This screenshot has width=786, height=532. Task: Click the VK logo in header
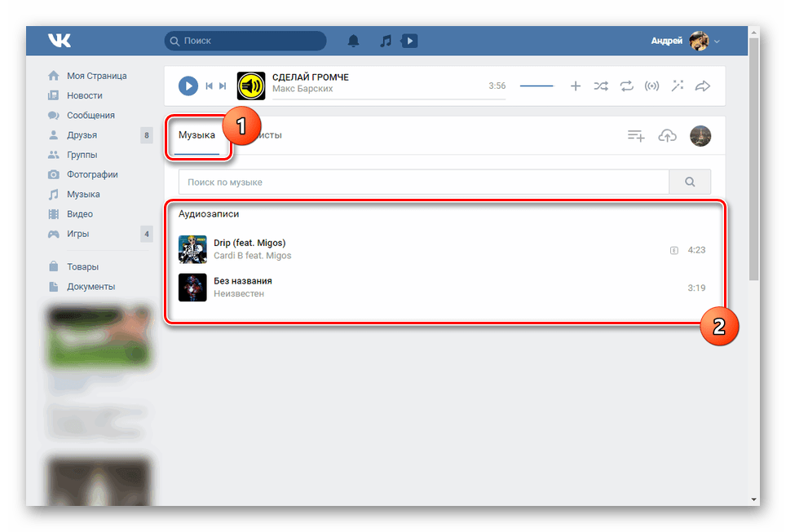(60, 40)
